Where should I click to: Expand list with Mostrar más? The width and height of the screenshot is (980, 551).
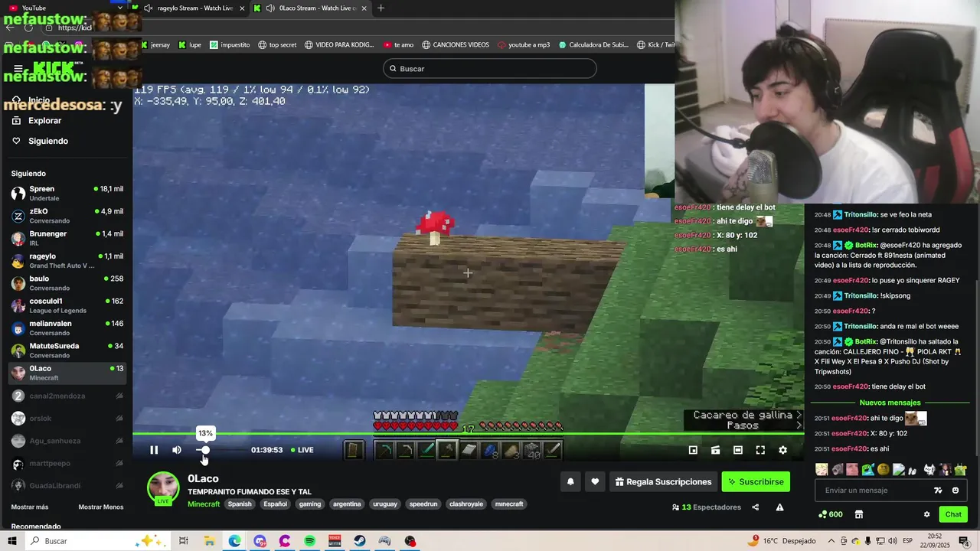tap(30, 507)
